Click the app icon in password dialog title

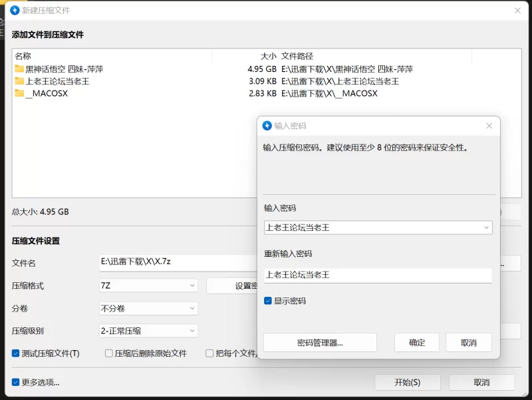pos(267,126)
